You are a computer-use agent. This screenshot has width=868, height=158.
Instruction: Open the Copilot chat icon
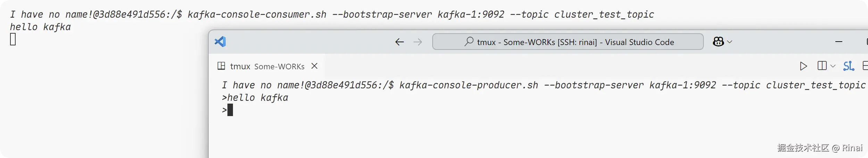click(718, 42)
